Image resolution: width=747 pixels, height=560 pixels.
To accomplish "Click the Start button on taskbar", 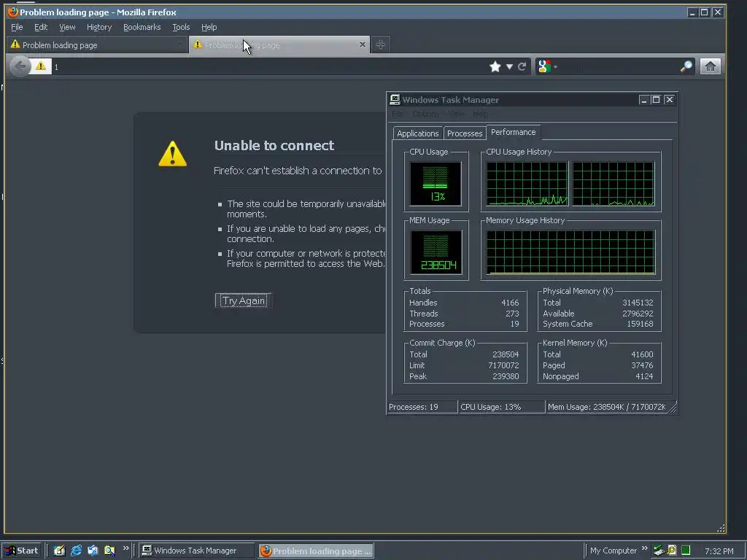I will point(22,551).
